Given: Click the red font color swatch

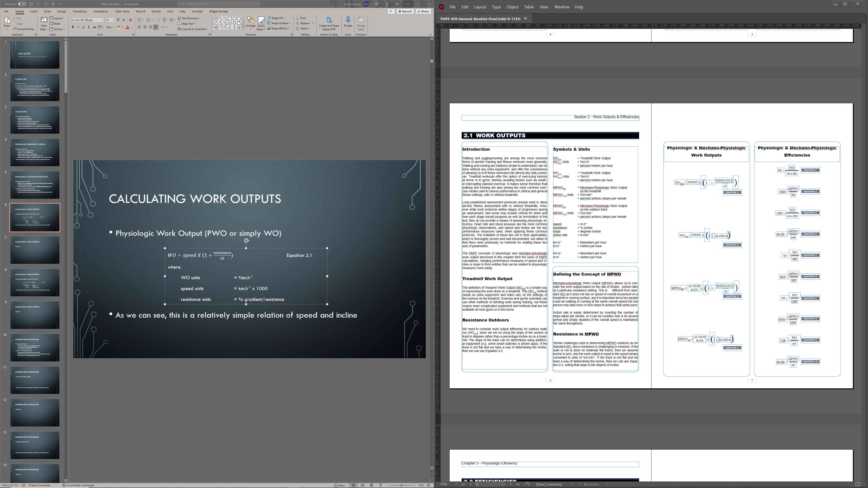Looking at the screenshot, I should coord(127,27).
